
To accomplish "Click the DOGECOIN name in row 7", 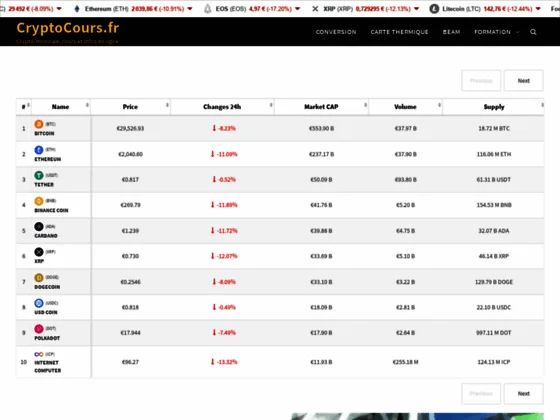I will point(47,287).
